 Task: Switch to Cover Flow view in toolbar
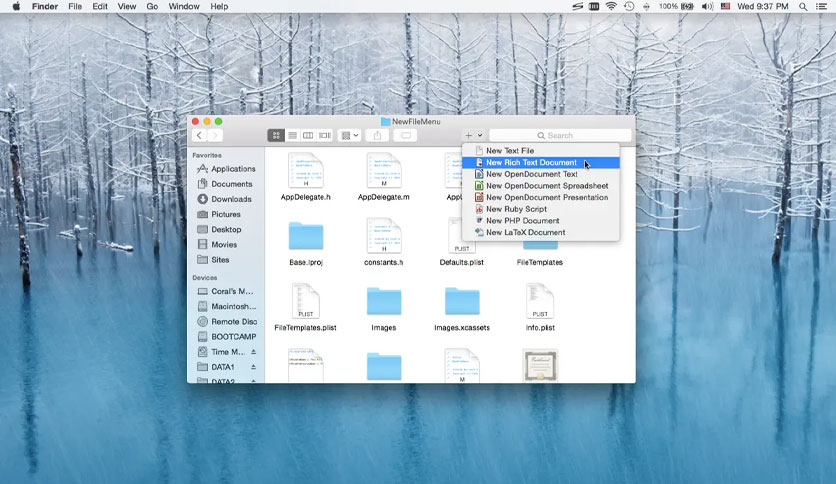pos(325,135)
